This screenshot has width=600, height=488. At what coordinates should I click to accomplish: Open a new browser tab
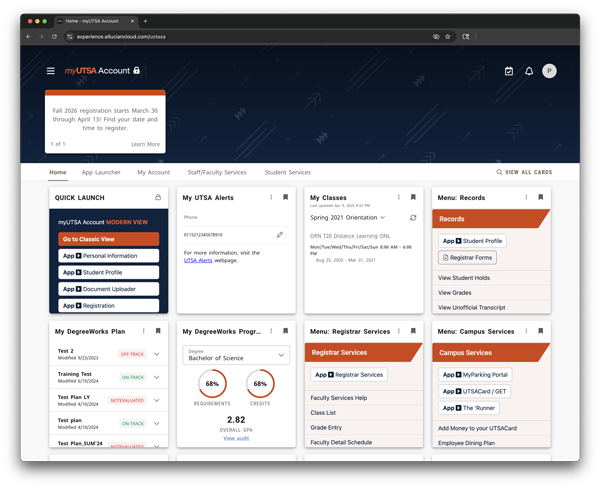point(145,21)
